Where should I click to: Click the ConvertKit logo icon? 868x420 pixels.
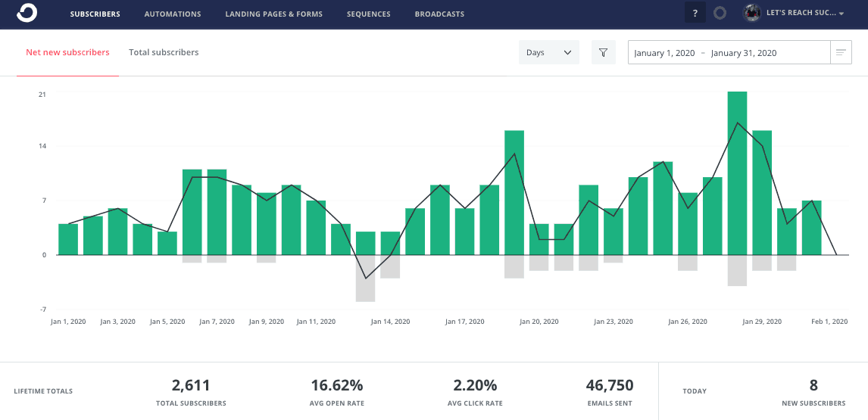[x=27, y=13]
